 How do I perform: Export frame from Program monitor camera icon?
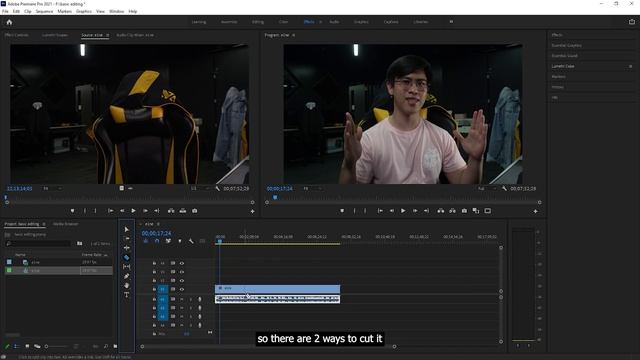(x=464, y=211)
